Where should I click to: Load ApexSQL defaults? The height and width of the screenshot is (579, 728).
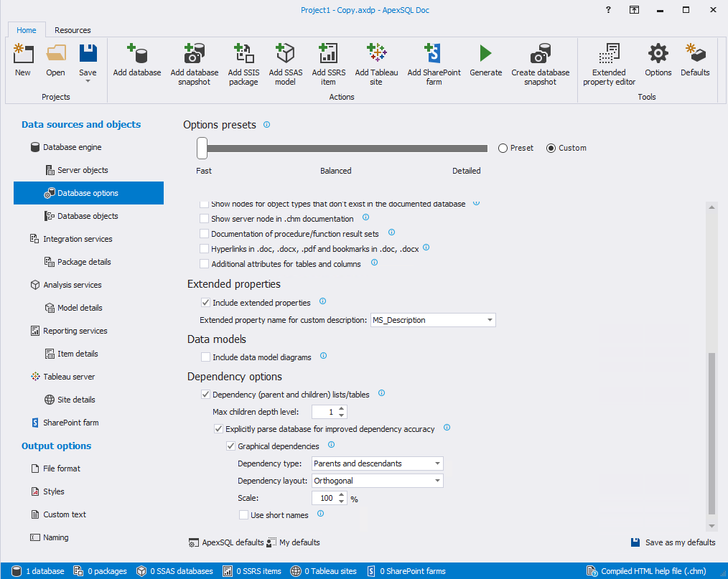coord(226,542)
